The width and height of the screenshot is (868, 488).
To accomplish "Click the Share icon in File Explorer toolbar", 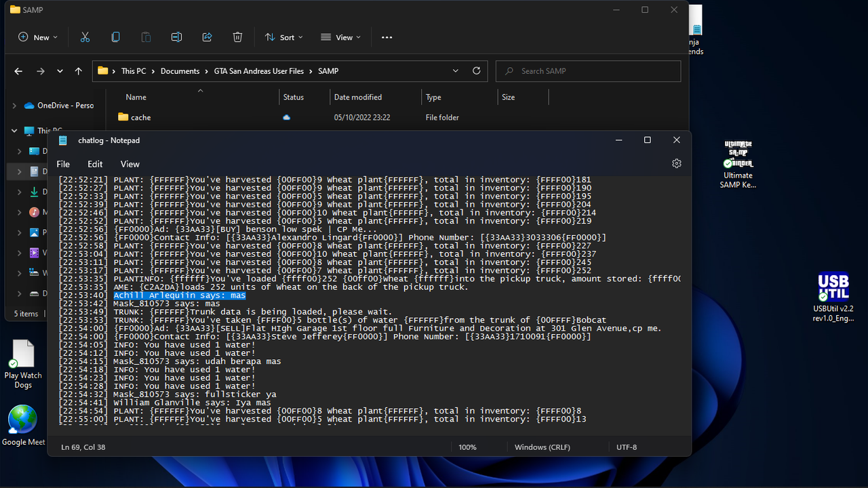I will (208, 37).
